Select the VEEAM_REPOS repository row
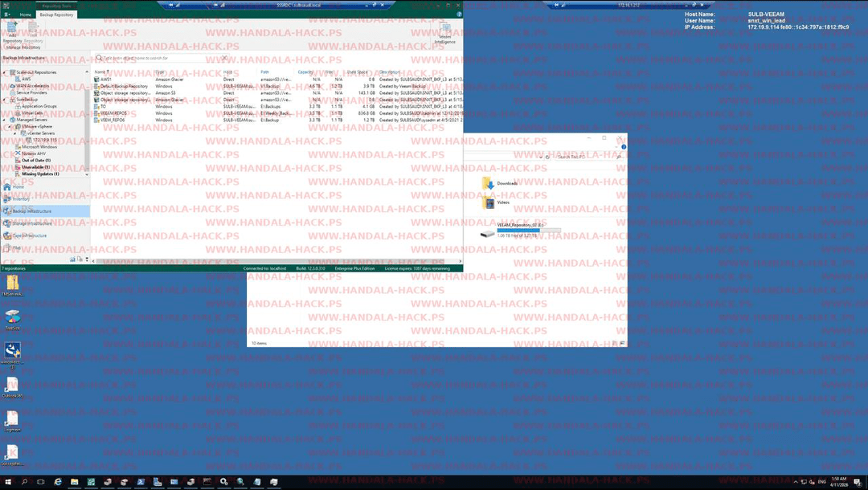Viewport: 868px width, 490px height. pos(276,112)
